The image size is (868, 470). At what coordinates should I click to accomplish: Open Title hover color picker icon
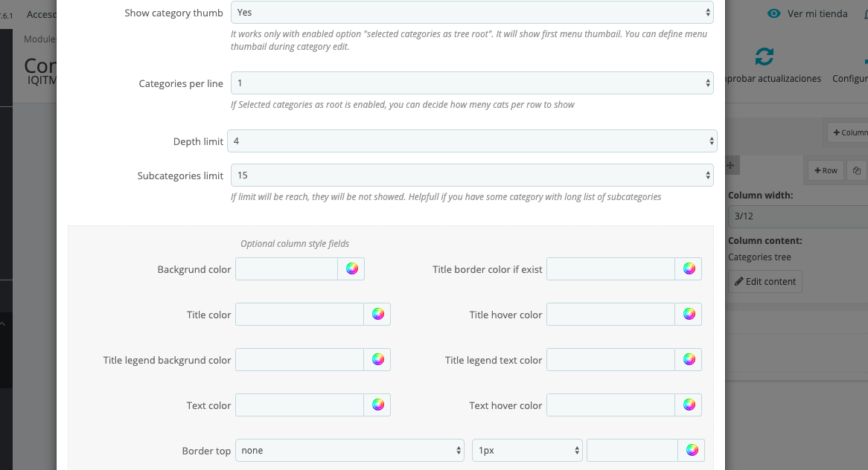[689, 315]
